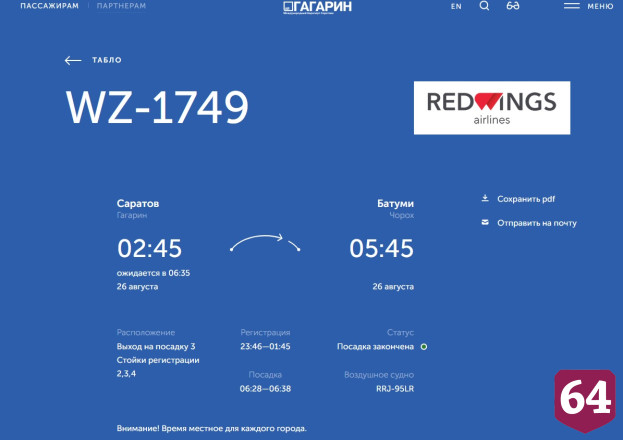Click Гагарин airport name under Саратов

tap(132, 215)
